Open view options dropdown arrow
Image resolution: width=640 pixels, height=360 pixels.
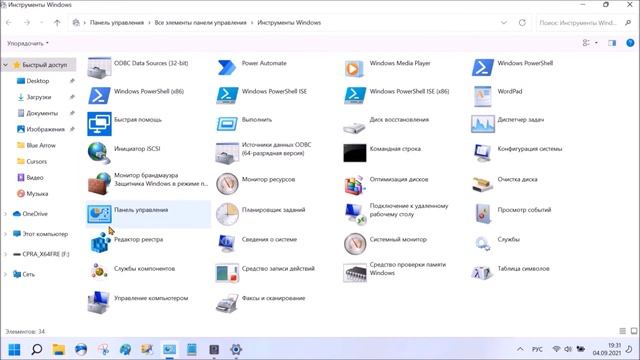pyautogui.click(x=596, y=43)
